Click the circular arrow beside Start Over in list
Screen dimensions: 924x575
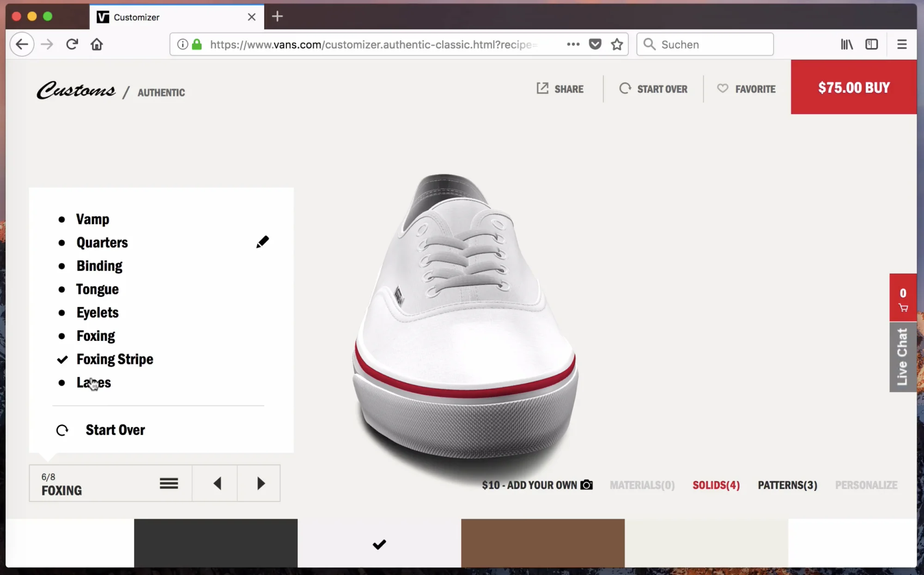click(62, 430)
